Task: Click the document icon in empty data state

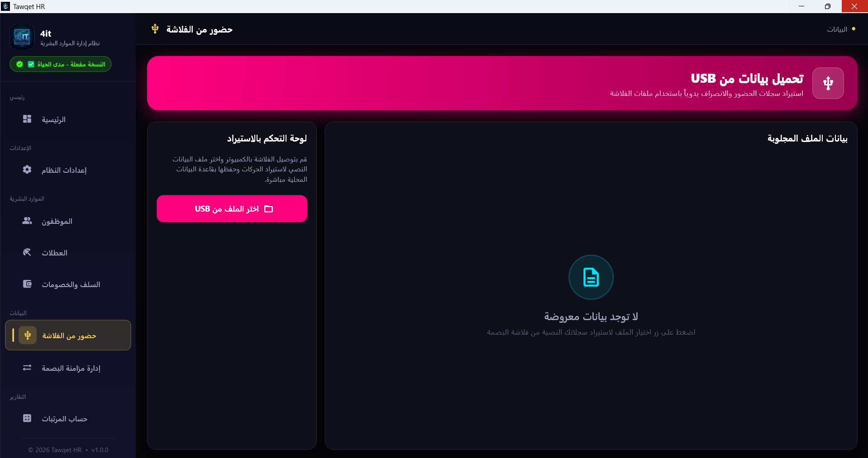Action: [591, 277]
